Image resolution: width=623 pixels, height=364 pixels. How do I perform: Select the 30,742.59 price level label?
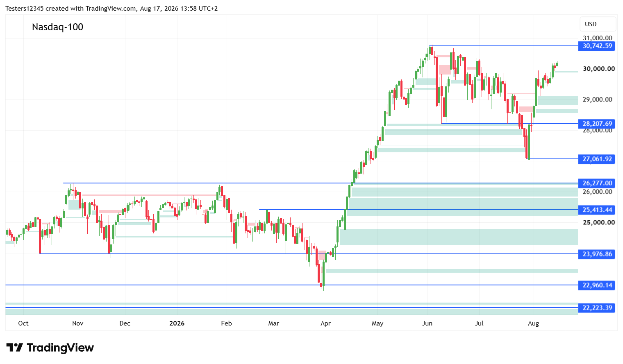pos(596,46)
